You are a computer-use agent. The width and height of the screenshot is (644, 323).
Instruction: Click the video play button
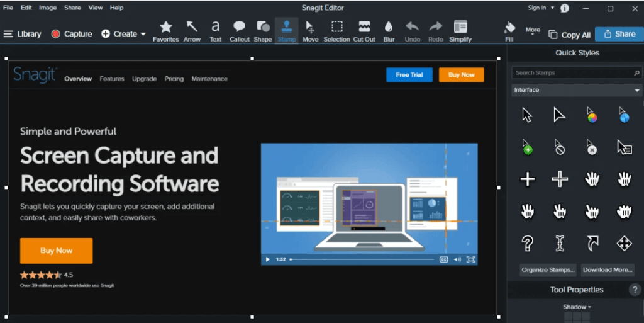(268, 259)
